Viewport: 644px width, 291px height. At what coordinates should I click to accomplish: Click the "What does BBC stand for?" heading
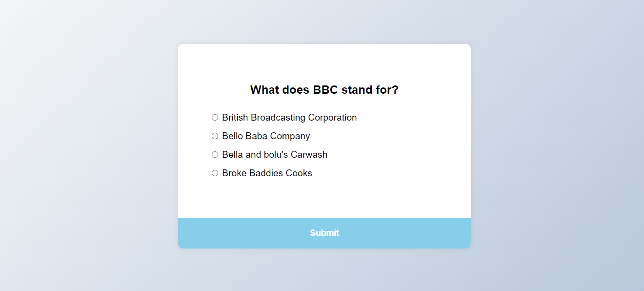pos(324,90)
